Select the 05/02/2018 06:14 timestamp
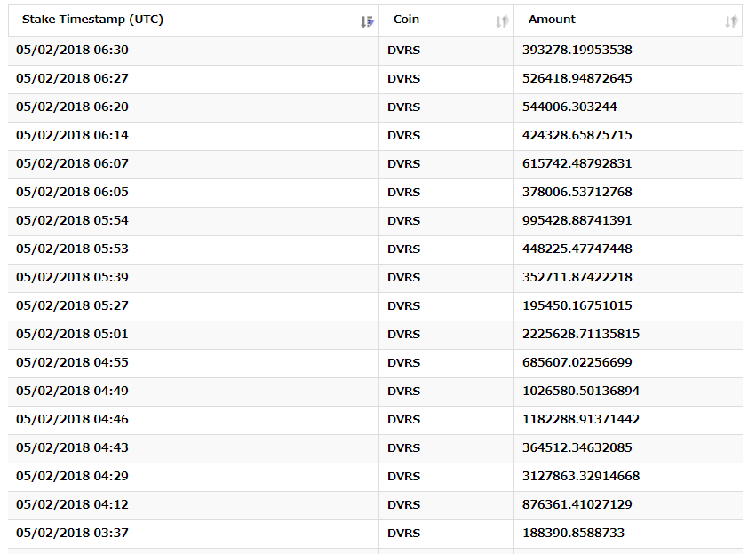Viewport: 756px width, 554px height. click(72, 135)
